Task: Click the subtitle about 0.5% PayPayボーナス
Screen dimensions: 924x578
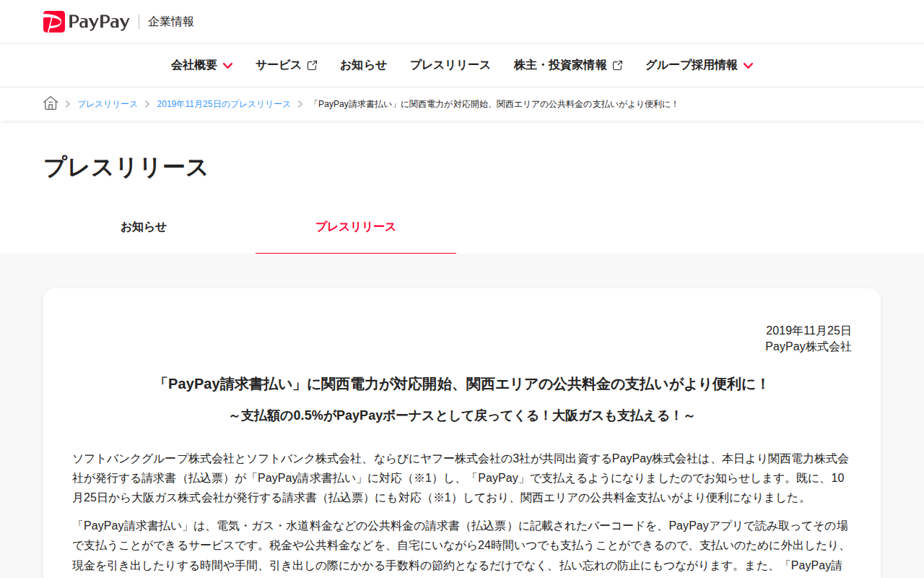Action: click(462, 415)
